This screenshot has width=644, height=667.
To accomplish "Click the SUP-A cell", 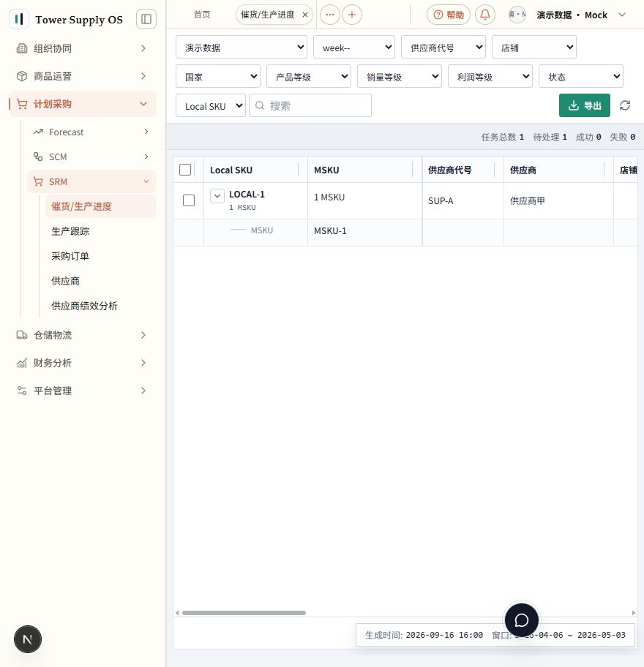I will tap(463, 201).
